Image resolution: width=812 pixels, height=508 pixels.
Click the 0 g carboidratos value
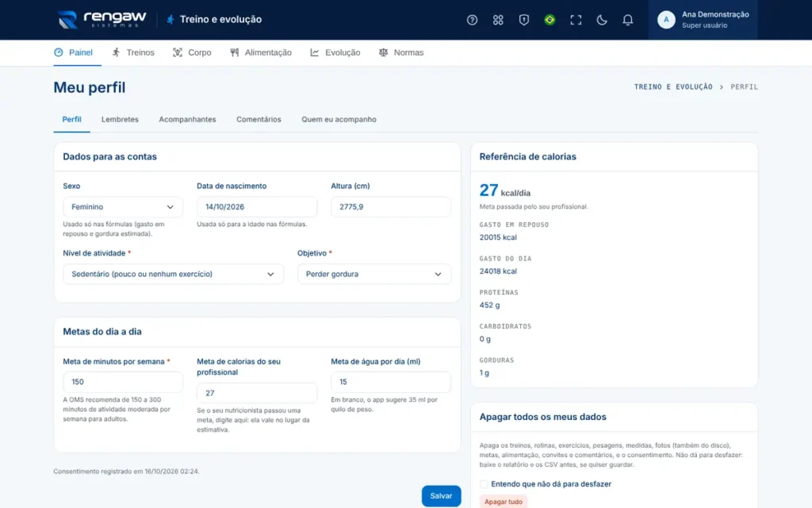pos(485,339)
